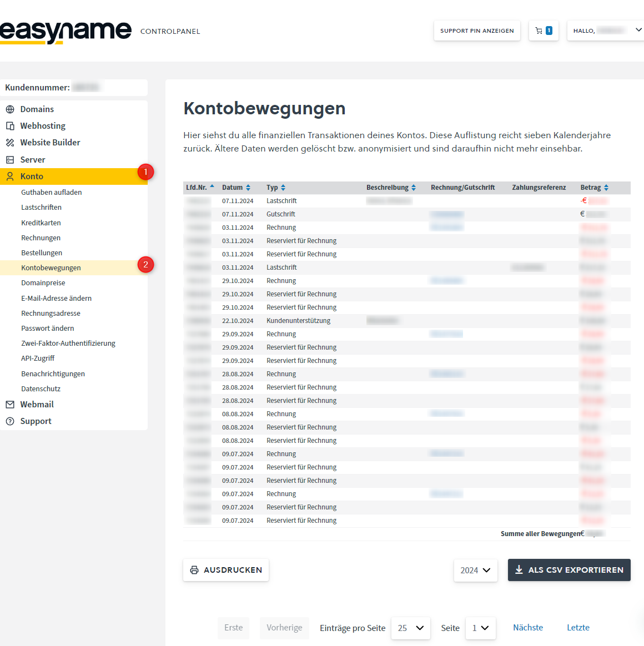Screen dimensions: 644x646
Task: Open Rechnungen in the Konto submenu
Action: click(41, 238)
